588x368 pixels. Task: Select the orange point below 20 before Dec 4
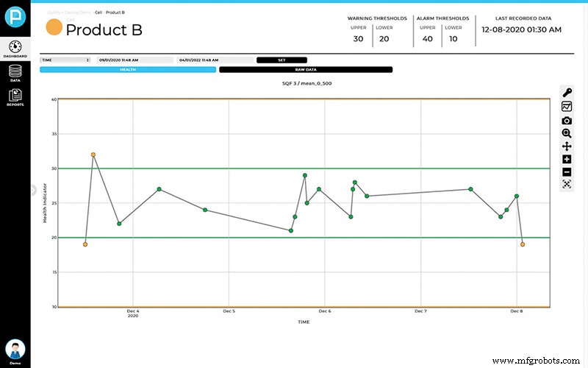85,244
